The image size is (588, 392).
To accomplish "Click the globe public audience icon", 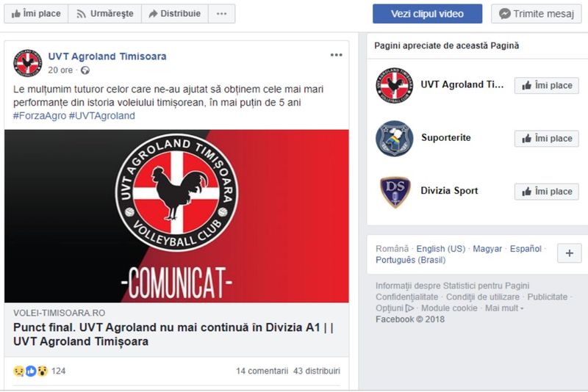I will [x=85, y=70].
